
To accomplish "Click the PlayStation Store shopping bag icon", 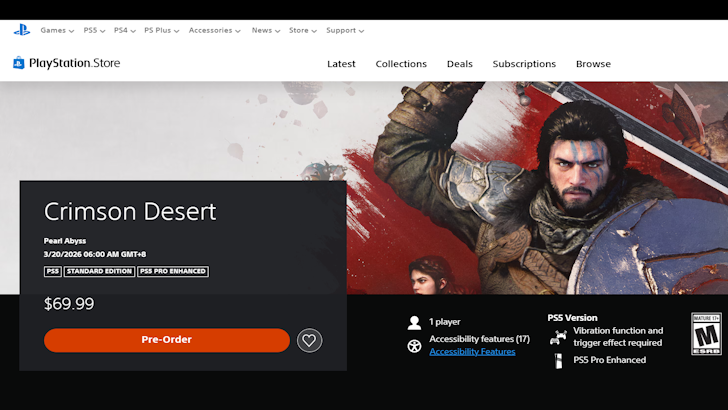I will (19, 63).
